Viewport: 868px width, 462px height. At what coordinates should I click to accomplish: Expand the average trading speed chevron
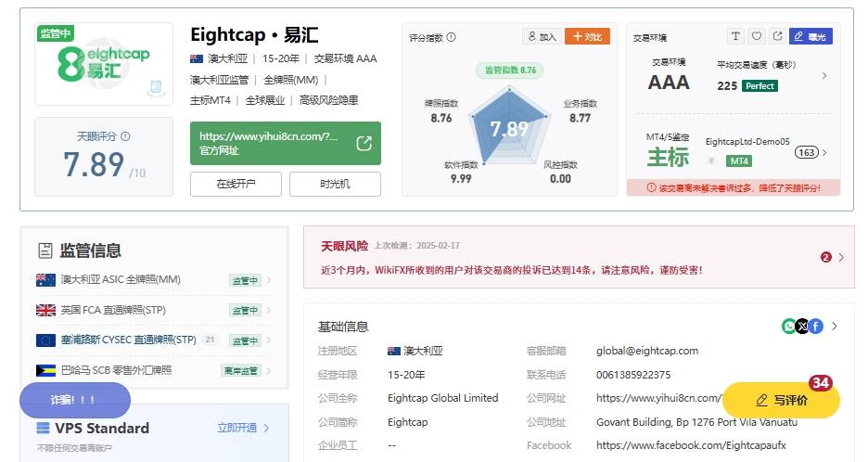tap(824, 75)
